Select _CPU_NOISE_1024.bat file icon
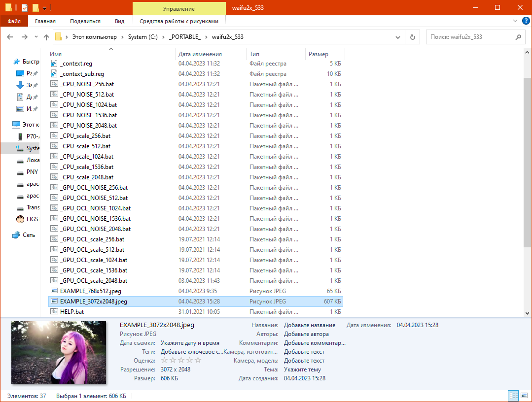 (x=54, y=105)
